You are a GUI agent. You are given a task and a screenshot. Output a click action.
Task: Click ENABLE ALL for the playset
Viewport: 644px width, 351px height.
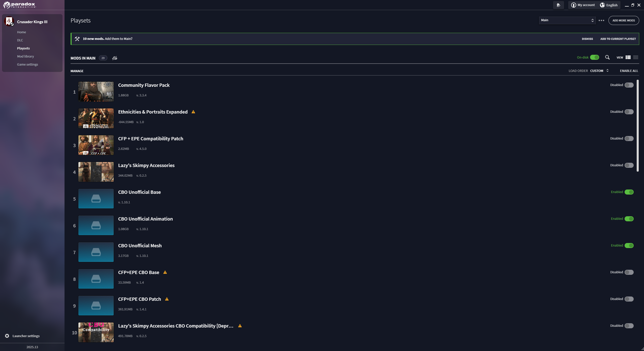pyautogui.click(x=629, y=71)
